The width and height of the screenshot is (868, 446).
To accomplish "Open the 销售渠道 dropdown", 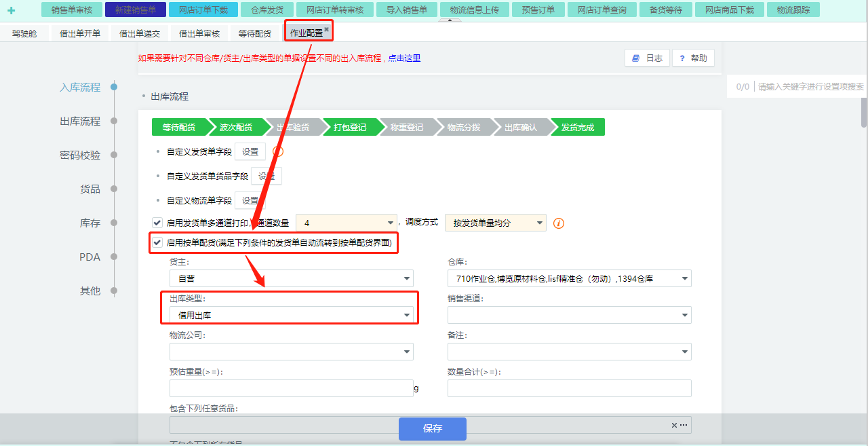I will [570, 315].
